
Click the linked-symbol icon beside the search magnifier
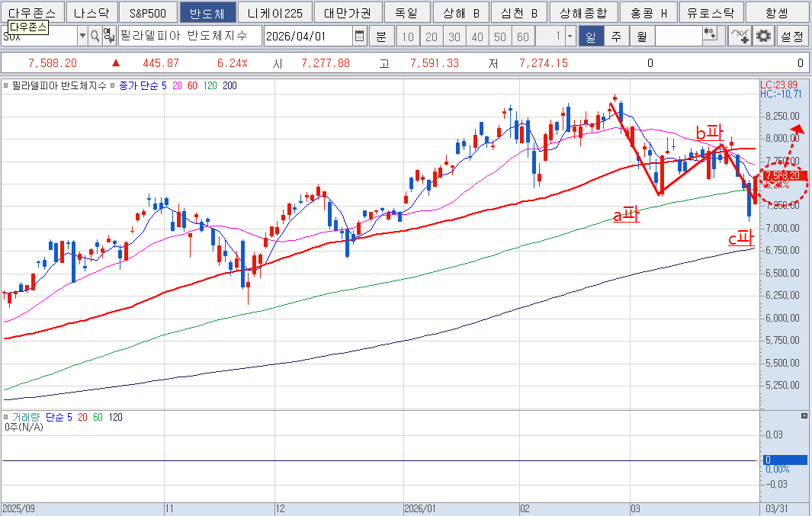point(108,36)
